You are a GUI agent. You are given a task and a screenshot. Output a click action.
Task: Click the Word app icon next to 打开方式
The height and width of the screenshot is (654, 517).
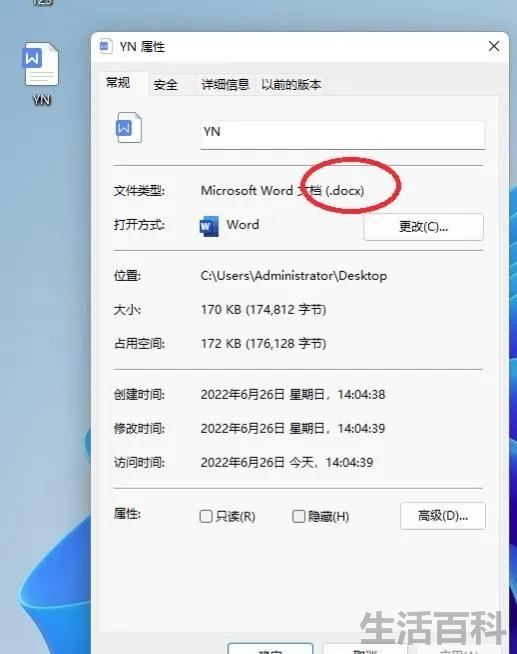click(209, 226)
